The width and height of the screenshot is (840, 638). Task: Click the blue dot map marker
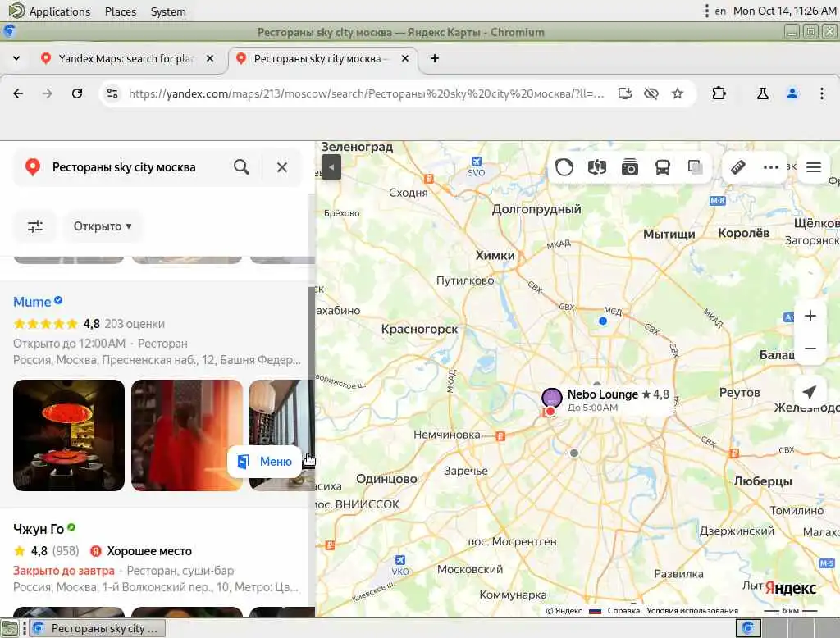pos(603,321)
